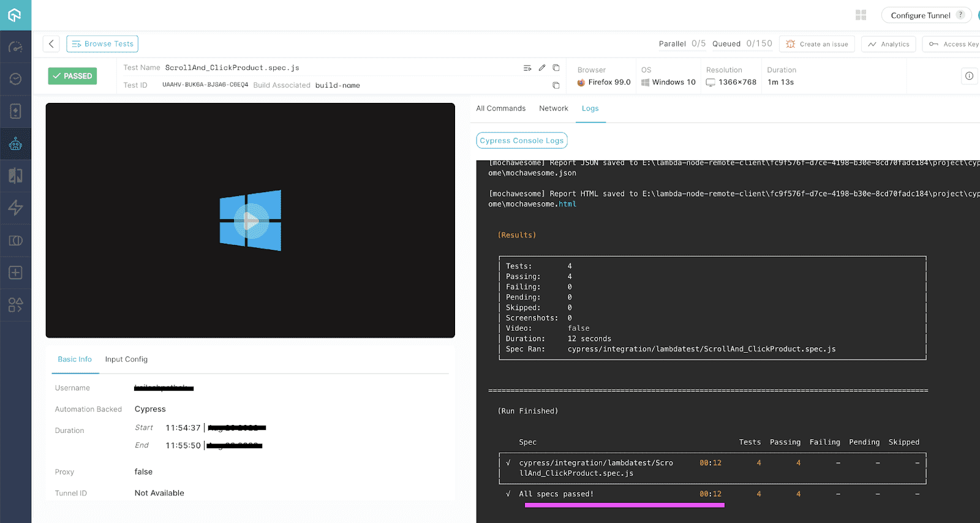980x523 pixels.
Task: Click the Proxy false value
Action: tap(143, 472)
